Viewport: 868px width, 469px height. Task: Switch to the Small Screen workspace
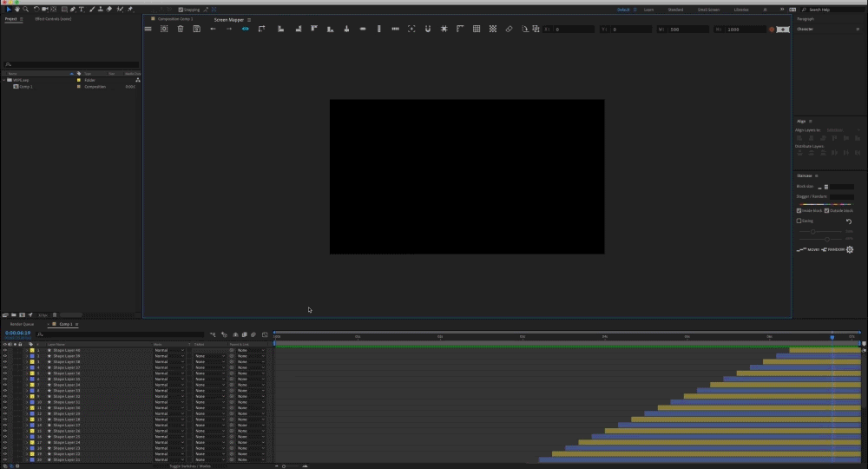point(708,10)
